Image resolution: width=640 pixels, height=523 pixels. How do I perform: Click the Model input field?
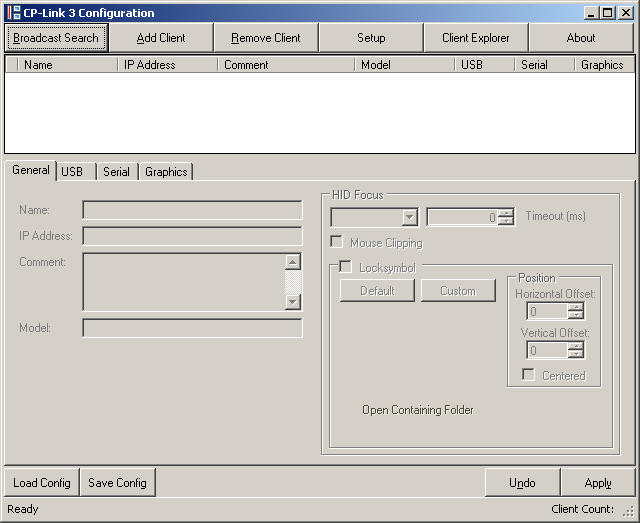(x=192, y=328)
